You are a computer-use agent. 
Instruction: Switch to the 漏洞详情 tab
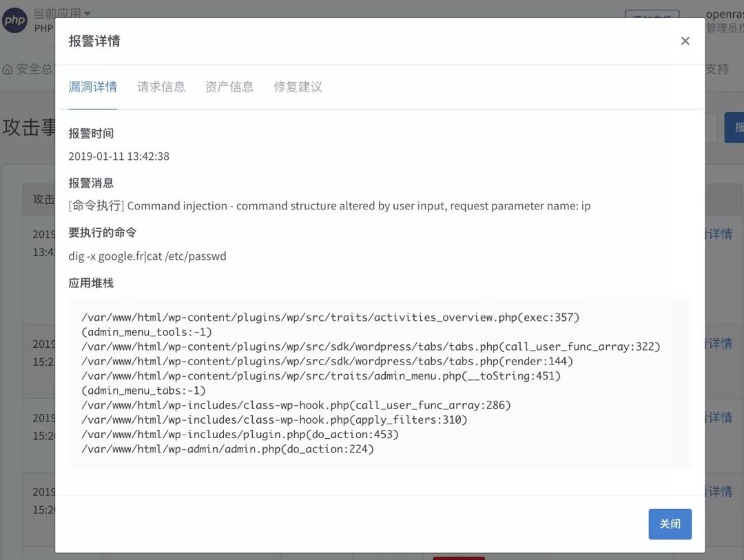click(92, 87)
